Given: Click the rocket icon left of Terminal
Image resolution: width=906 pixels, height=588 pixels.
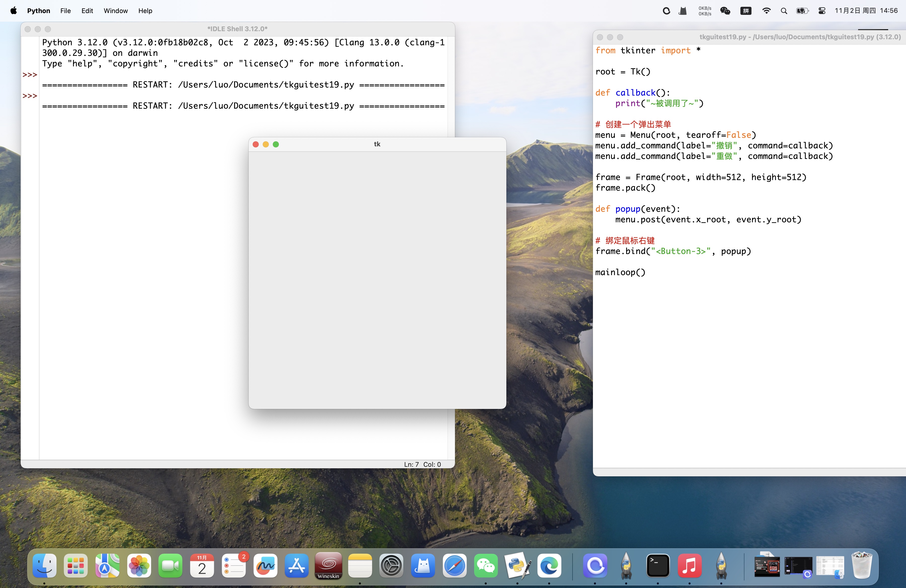Looking at the screenshot, I should tap(626, 566).
